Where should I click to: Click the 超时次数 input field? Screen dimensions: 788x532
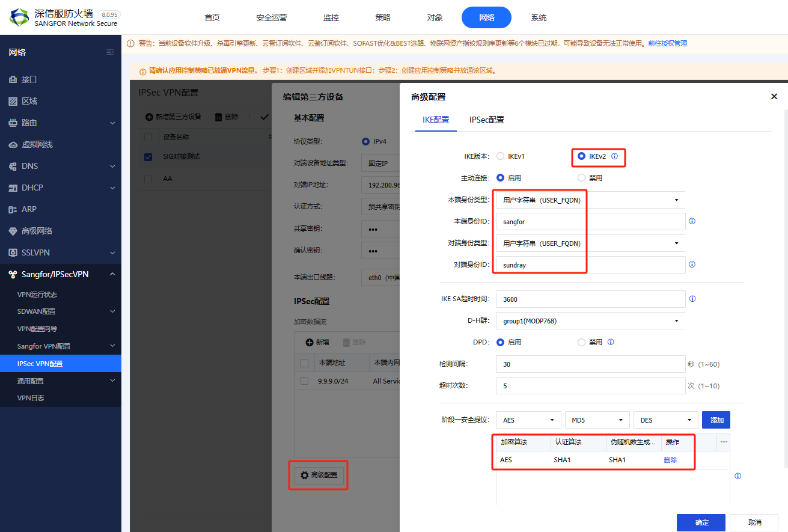(591, 385)
